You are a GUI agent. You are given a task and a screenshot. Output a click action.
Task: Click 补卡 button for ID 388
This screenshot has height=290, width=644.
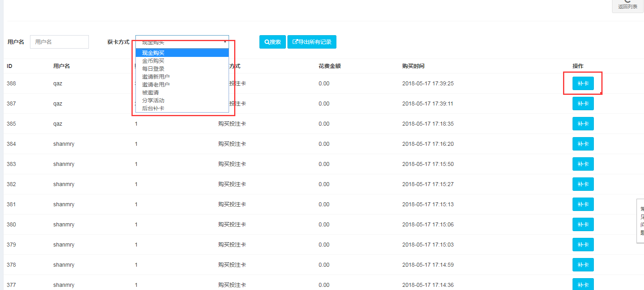click(583, 83)
